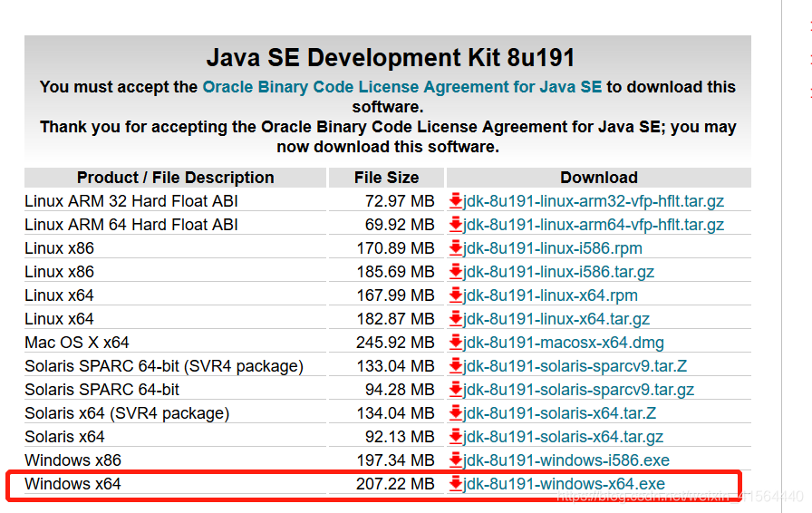Click the 197.34 MB file size
812x513 pixels.
(x=395, y=460)
